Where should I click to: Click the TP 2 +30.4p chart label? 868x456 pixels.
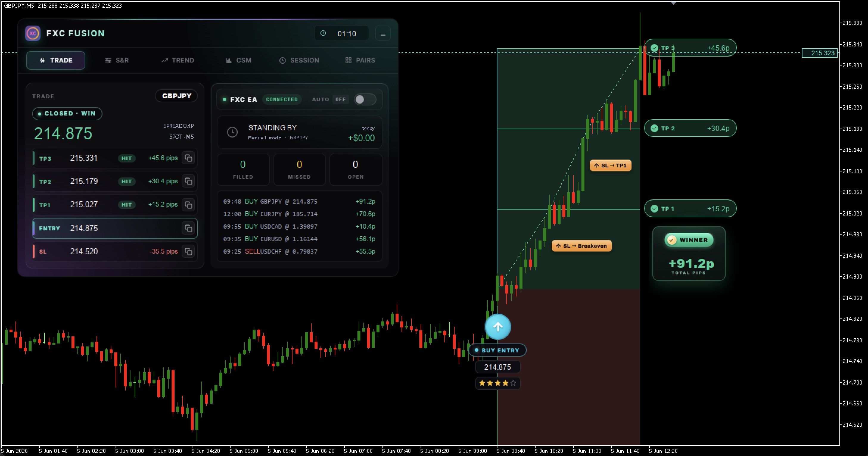690,128
